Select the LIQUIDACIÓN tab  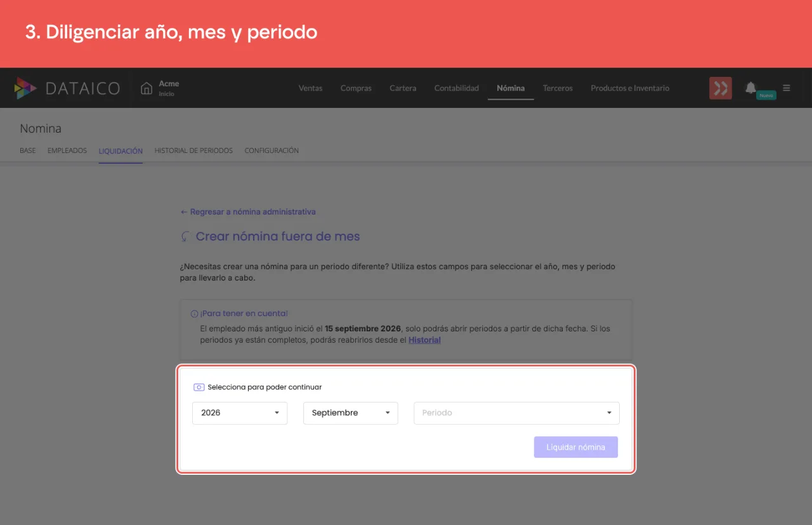pyautogui.click(x=121, y=151)
